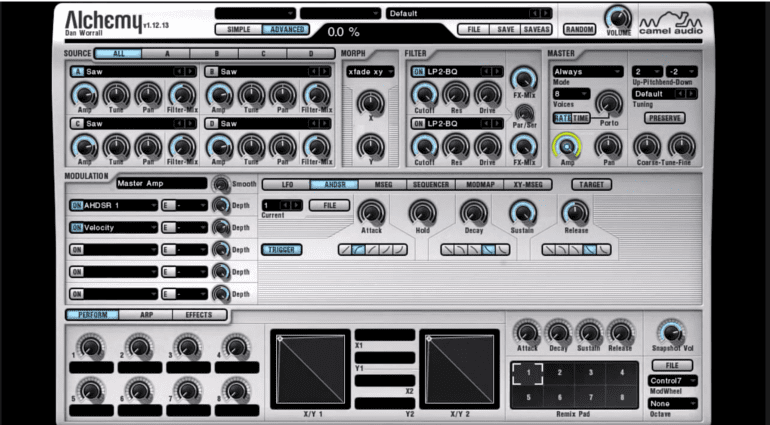Image resolution: width=770 pixels, height=425 pixels.
Task: Click the Porto knob in Master
Action: [x=609, y=103]
